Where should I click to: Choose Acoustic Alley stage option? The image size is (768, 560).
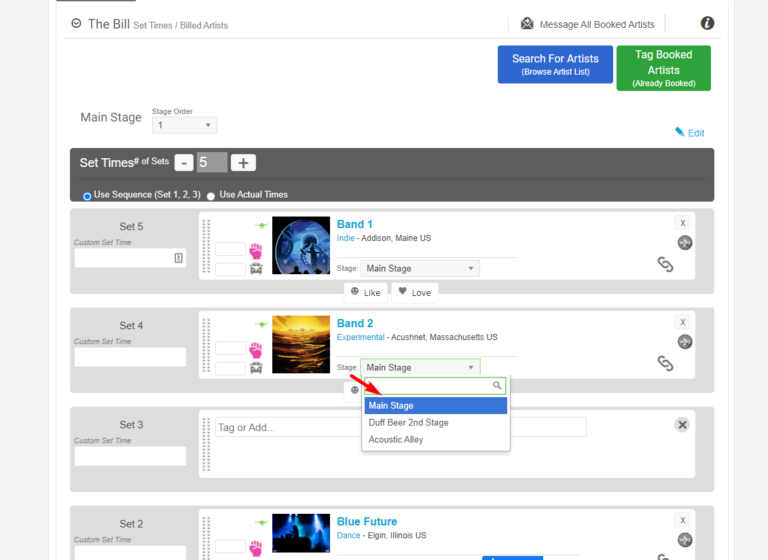pos(435,439)
